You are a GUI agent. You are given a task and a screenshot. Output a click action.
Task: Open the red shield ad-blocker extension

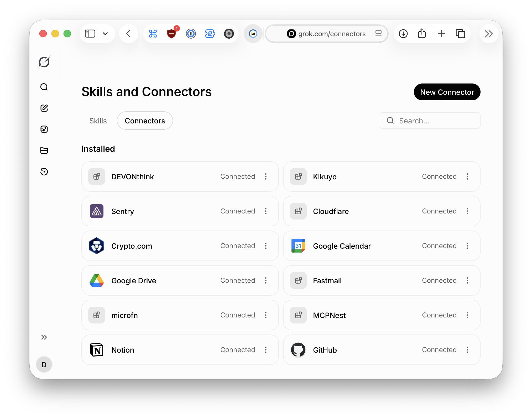click(x=171, y=34)
